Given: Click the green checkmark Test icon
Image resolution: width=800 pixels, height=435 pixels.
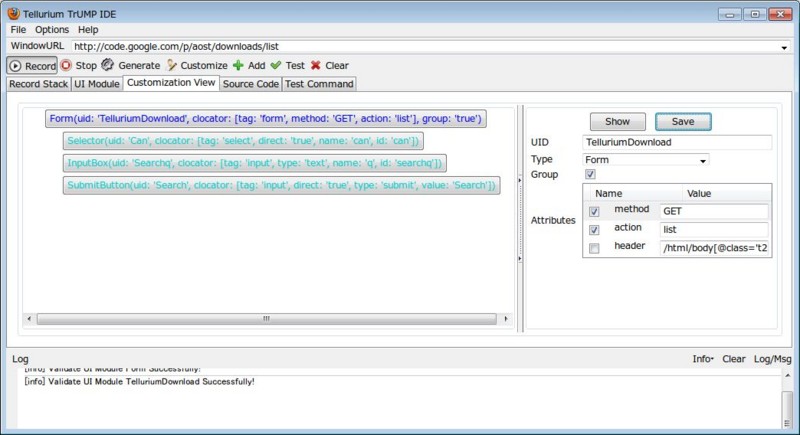Looking at the screenshot, I should [276, 65].
